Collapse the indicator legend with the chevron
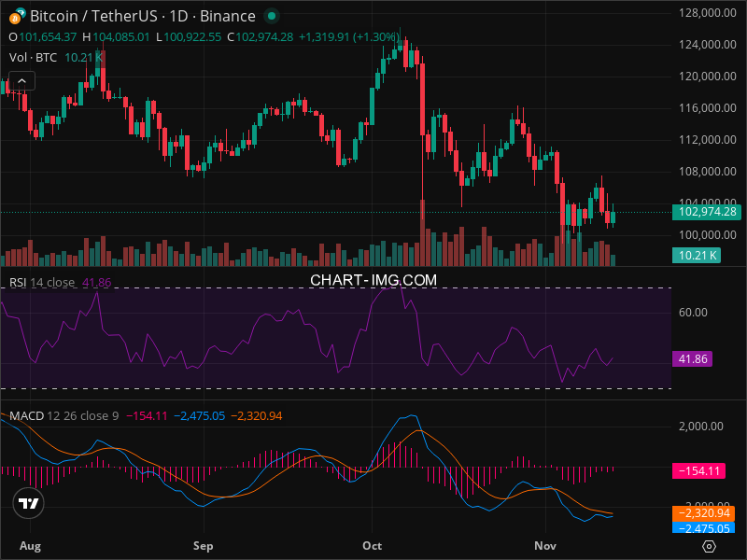This screenshot has height=560, width=747. 21,79
